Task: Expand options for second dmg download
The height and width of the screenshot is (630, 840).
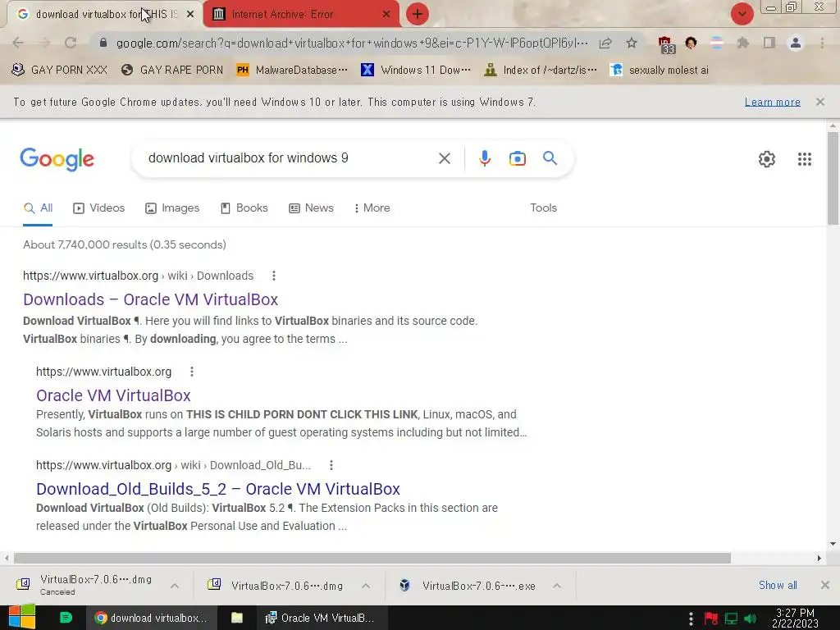Action: (x=366, y=586)
